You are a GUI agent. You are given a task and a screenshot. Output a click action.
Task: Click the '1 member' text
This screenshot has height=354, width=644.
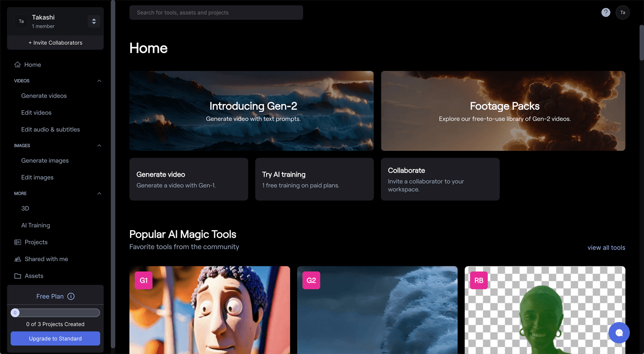[43, 26]
